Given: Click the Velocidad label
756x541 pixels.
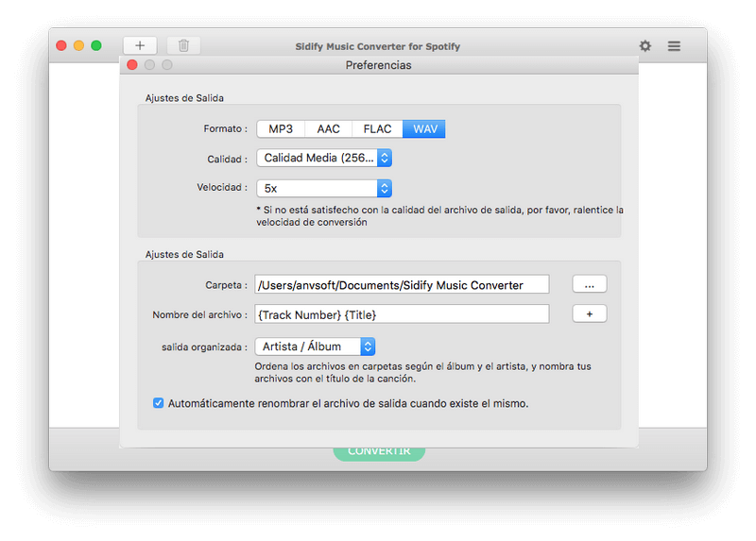Looking at the screenshot, I should (x=222, y=187).
